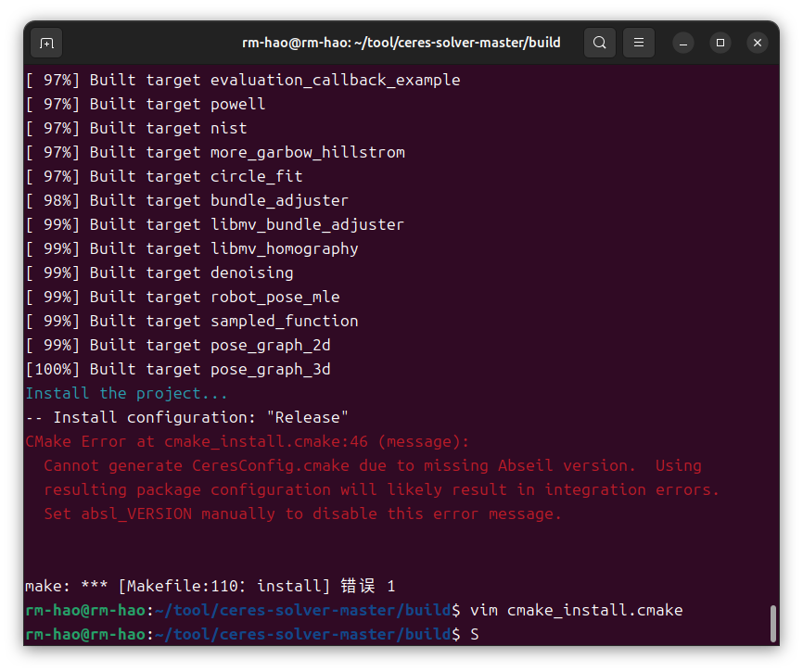The width and height of the screenshot is (803, 672).
Task: Open a new terminal tab
Action: (46, 43)
